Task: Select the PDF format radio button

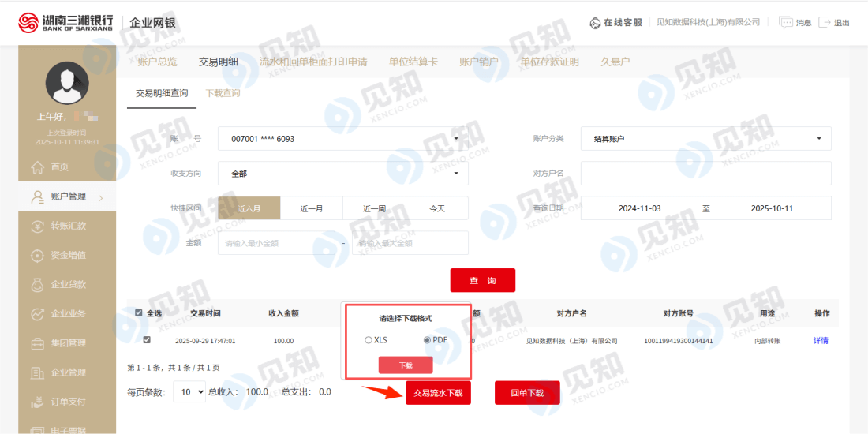Action: (x=427, y=340)
